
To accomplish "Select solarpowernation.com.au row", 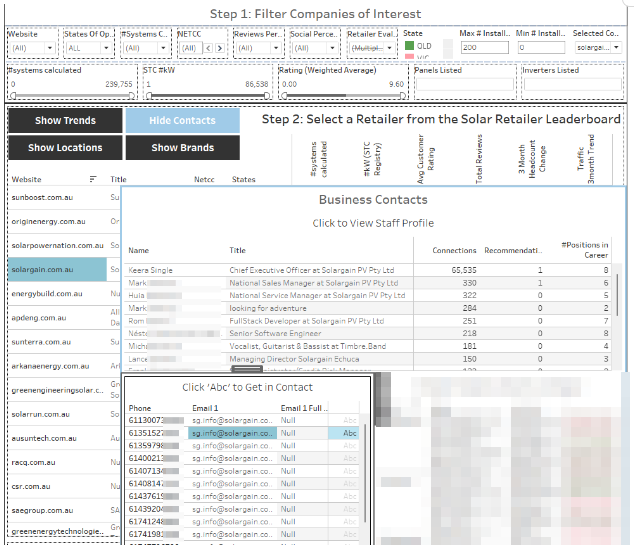I will click(x=57, y=245).
